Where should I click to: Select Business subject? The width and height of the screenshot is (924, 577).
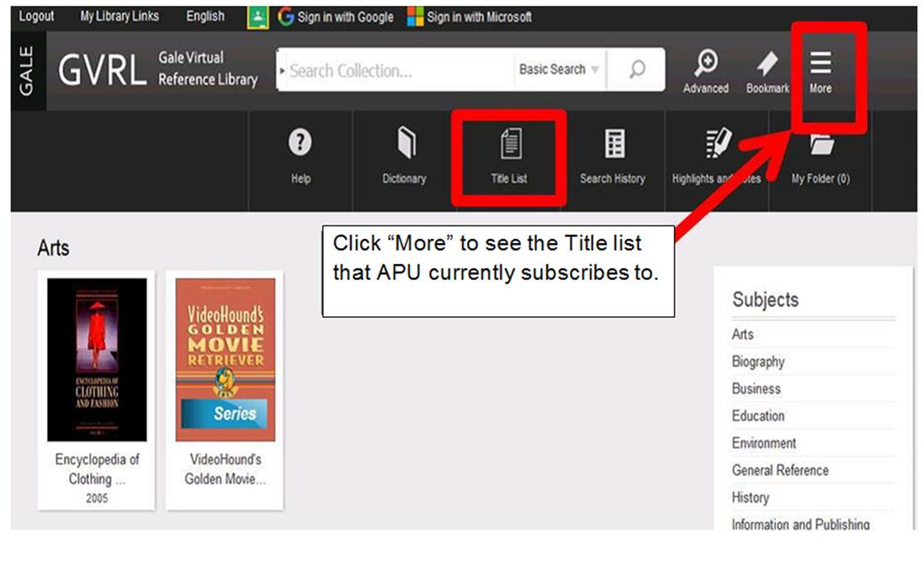756,389
